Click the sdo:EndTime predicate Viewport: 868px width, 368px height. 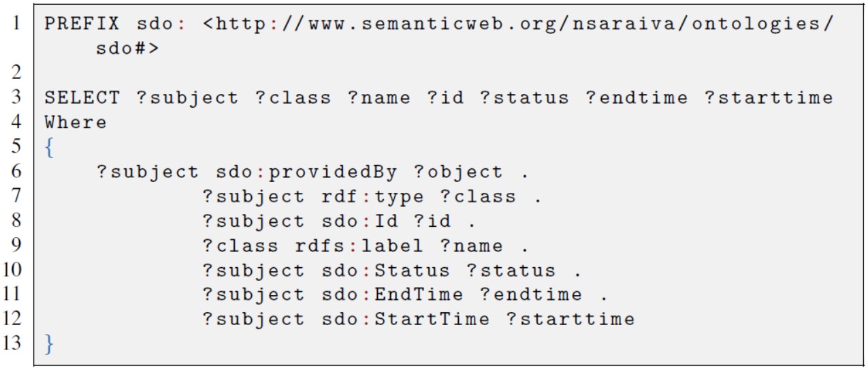tap(391, 295)
